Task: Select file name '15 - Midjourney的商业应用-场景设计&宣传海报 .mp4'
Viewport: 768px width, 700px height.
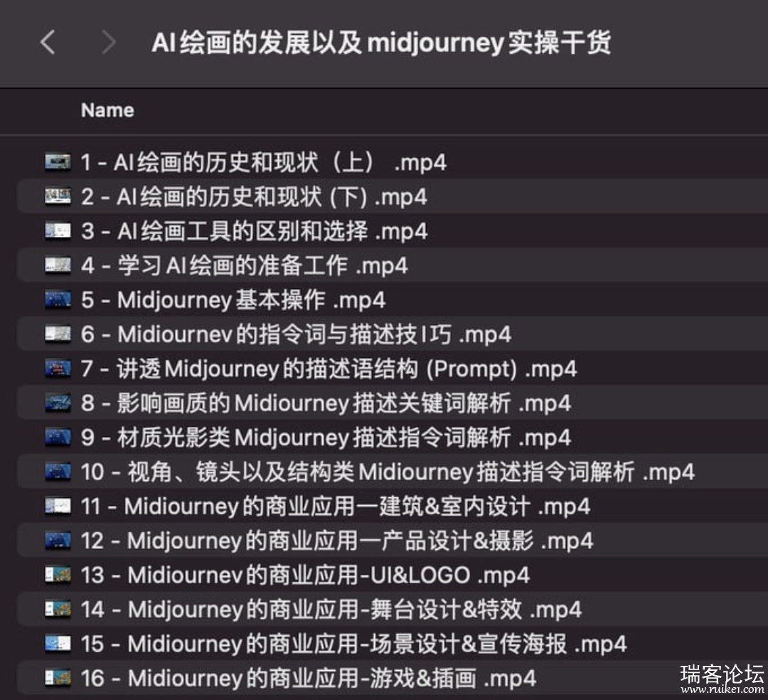Action: [x=353, y=645]
